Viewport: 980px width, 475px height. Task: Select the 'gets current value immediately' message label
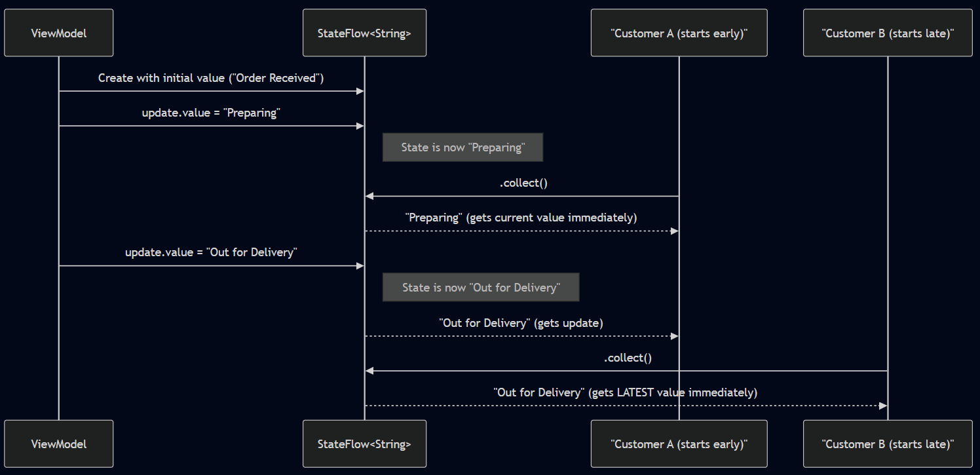point(521,218)
